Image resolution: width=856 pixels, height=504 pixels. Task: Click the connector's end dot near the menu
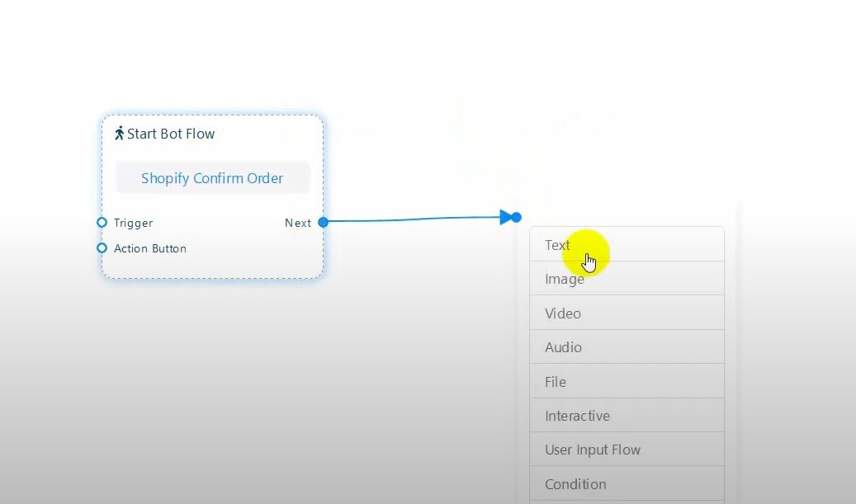(x=517, y=218)
